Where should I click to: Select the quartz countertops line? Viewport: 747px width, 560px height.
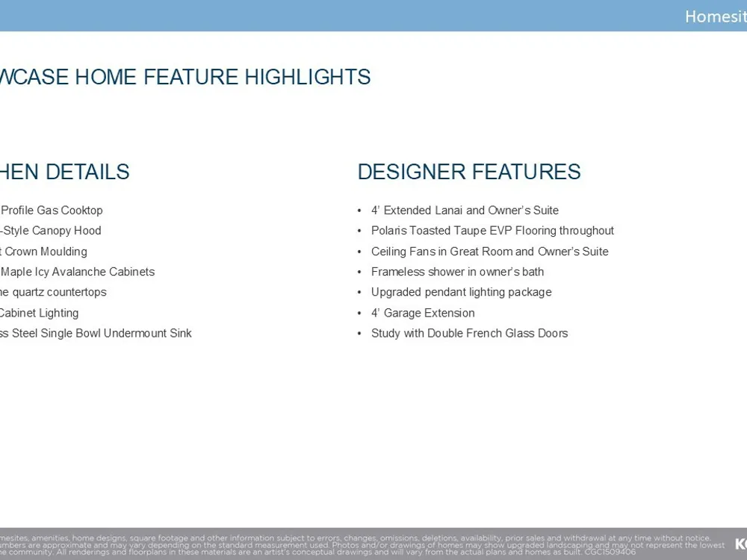click(53, 292)
